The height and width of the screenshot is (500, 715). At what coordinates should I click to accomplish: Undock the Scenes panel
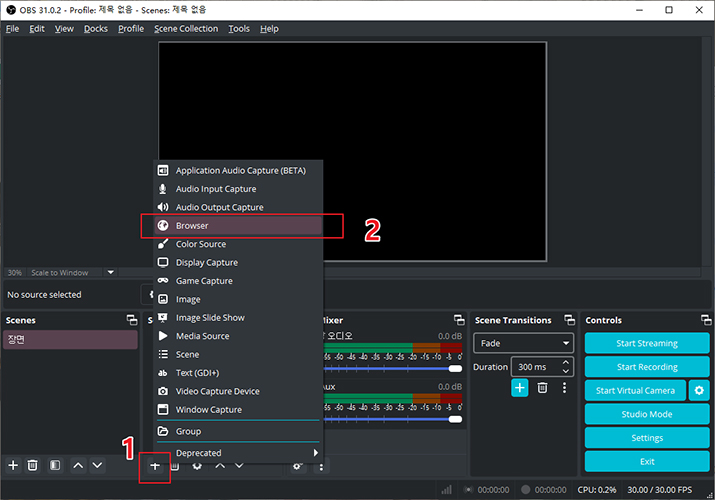pos(132,320)
